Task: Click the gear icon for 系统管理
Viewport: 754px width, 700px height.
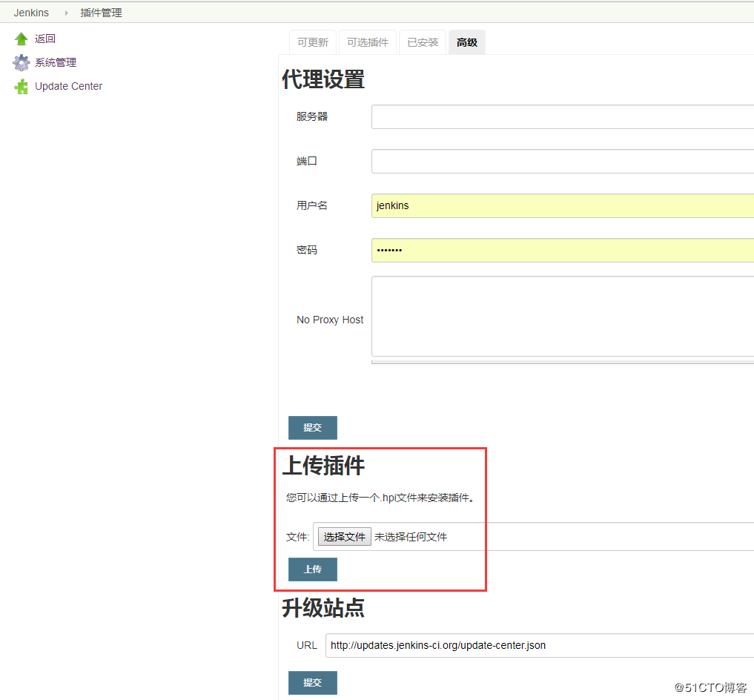Action: pos(22,62)
